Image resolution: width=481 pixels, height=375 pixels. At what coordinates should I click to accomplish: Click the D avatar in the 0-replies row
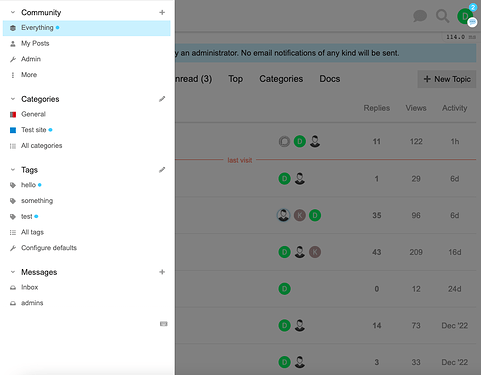point(284,289)
